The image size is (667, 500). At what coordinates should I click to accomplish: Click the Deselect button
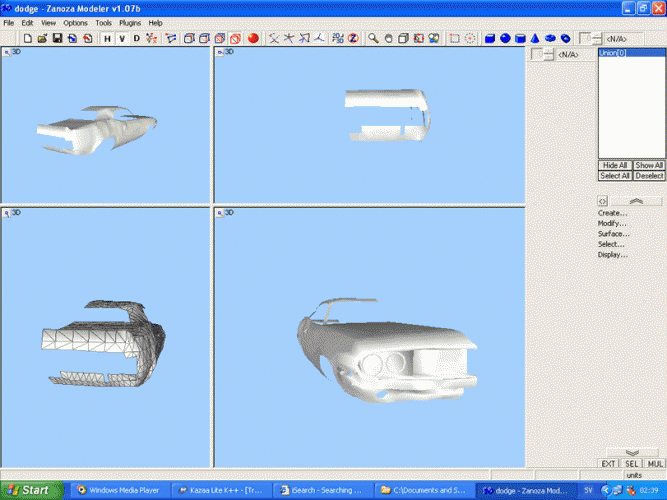tap(649, 175)
